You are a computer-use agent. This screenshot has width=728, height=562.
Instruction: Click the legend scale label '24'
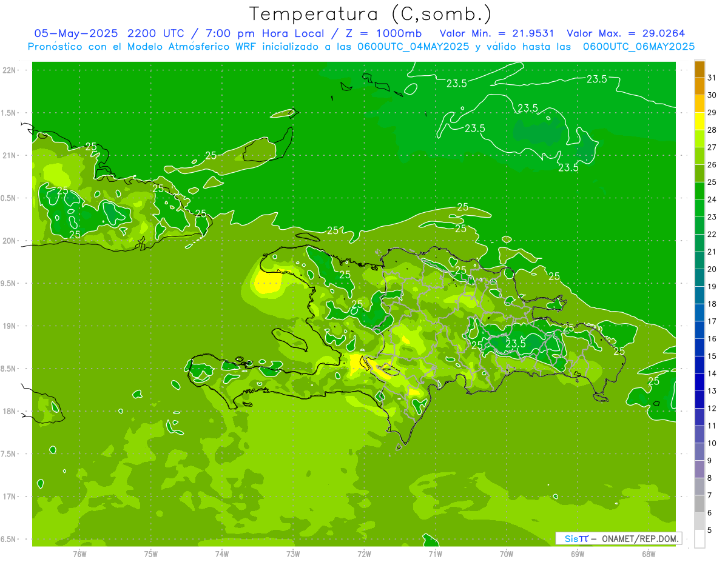(x=712, y=199)
